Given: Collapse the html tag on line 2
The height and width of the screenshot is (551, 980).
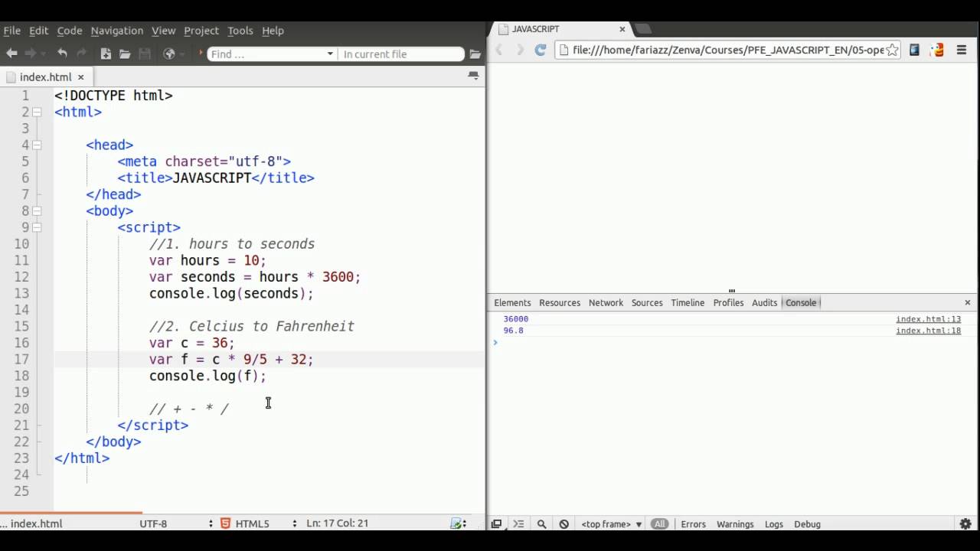Looking at the screenshot, I should point(37,112).
